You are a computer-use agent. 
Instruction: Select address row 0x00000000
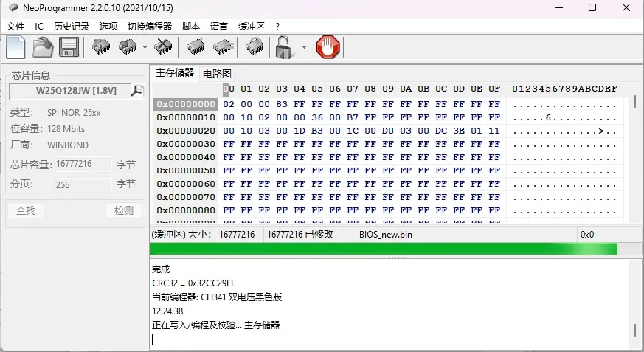click(186, 104)
